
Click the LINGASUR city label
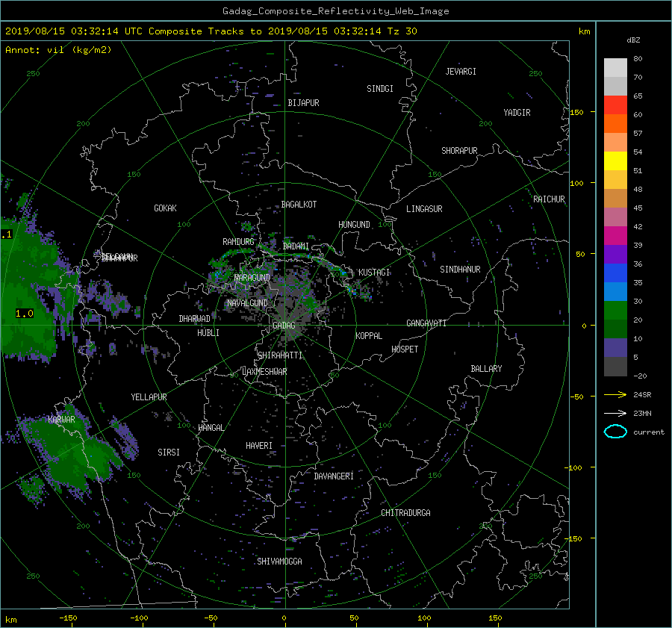[424, 209]
